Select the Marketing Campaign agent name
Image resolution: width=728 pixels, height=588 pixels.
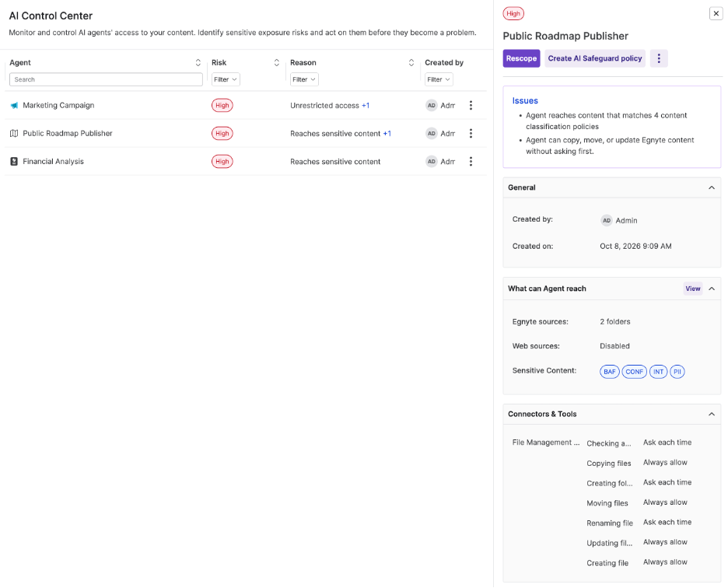coord(58,106)
